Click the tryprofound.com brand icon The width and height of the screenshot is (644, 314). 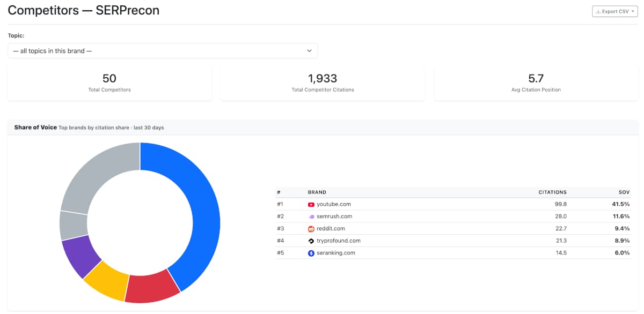[x=311, y=241]
